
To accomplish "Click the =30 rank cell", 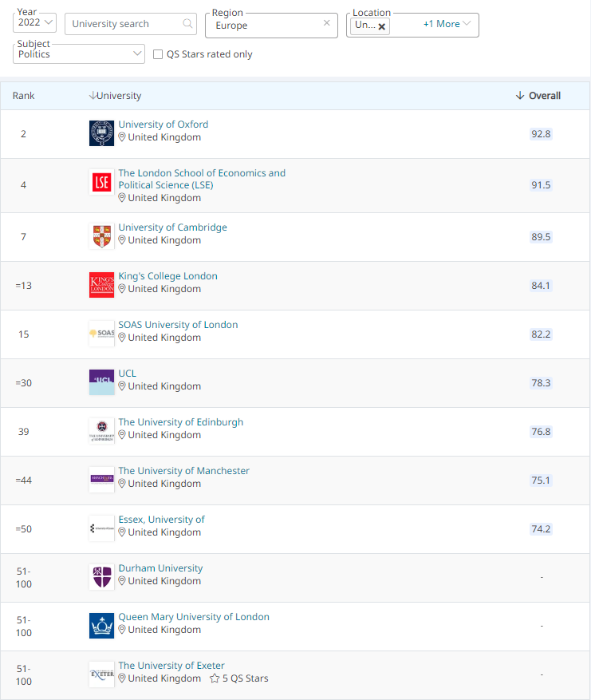I will (x=24, y=382).
